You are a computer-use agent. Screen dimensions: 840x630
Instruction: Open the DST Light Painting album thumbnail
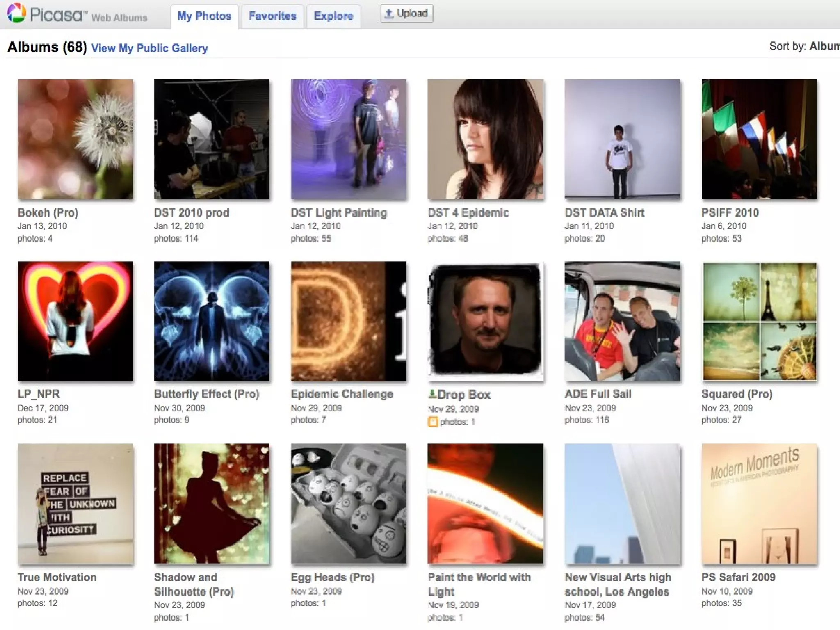[349, 139]
